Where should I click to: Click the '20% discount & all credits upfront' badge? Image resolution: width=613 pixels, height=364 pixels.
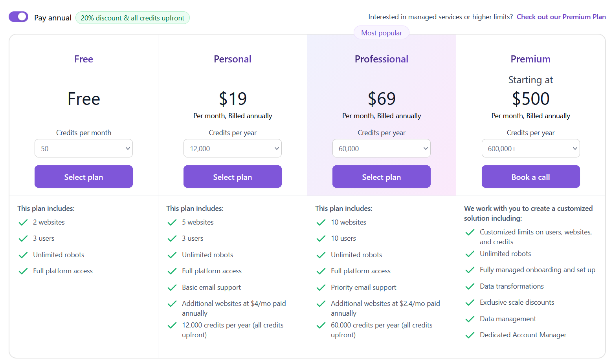pyautogui.click(x=132, y=18)
